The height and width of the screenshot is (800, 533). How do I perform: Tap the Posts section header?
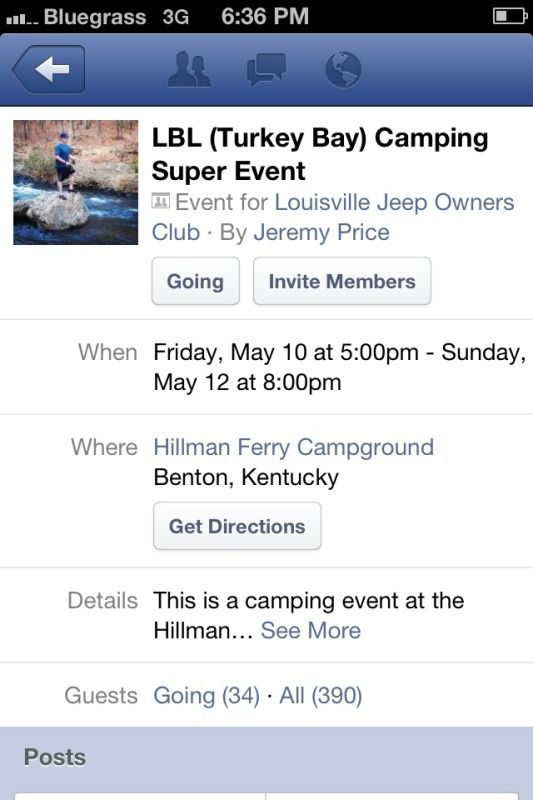[266, 757]
